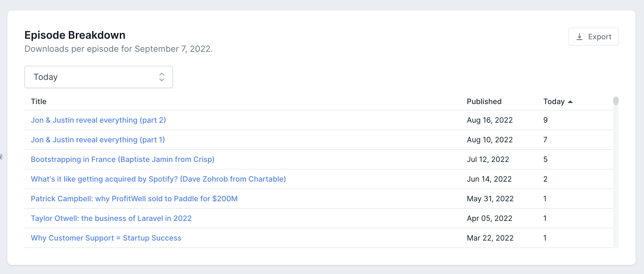This screenshot has height=274, width=644.
Task: Click the Today column sort arrow
Action: pos(570,102)
